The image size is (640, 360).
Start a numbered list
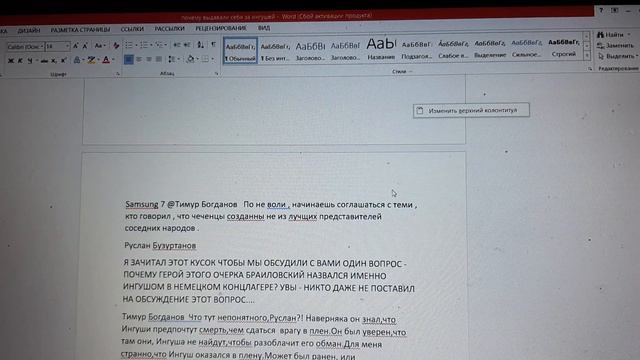[x=145, y=45]
